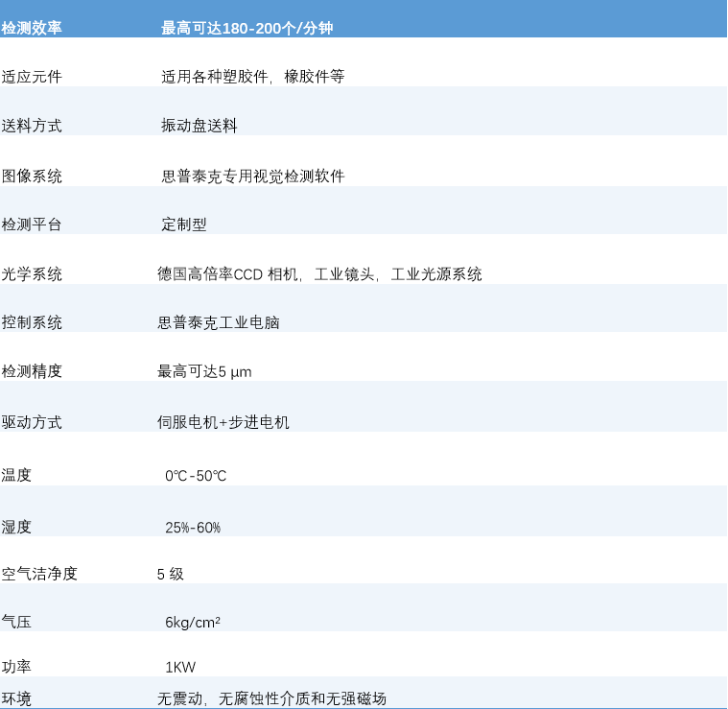Select the 0℃-50℃ temperature value
Screen dimensions: 728x709
pos(196,476)
